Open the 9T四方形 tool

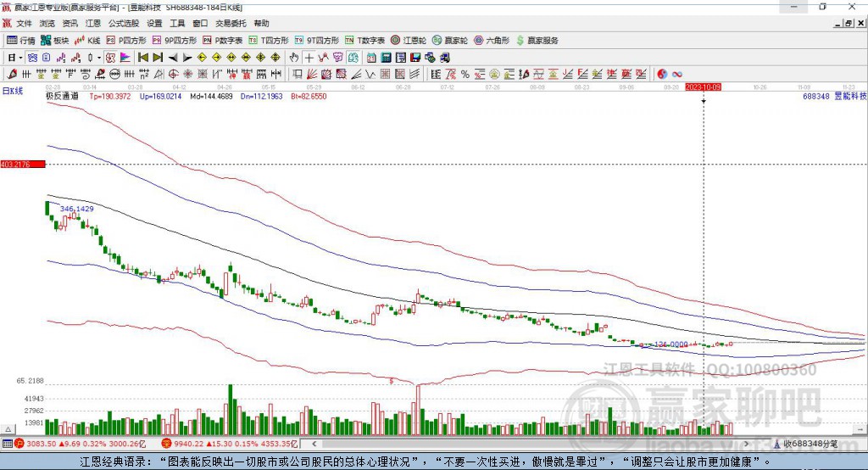coord(317,41)
